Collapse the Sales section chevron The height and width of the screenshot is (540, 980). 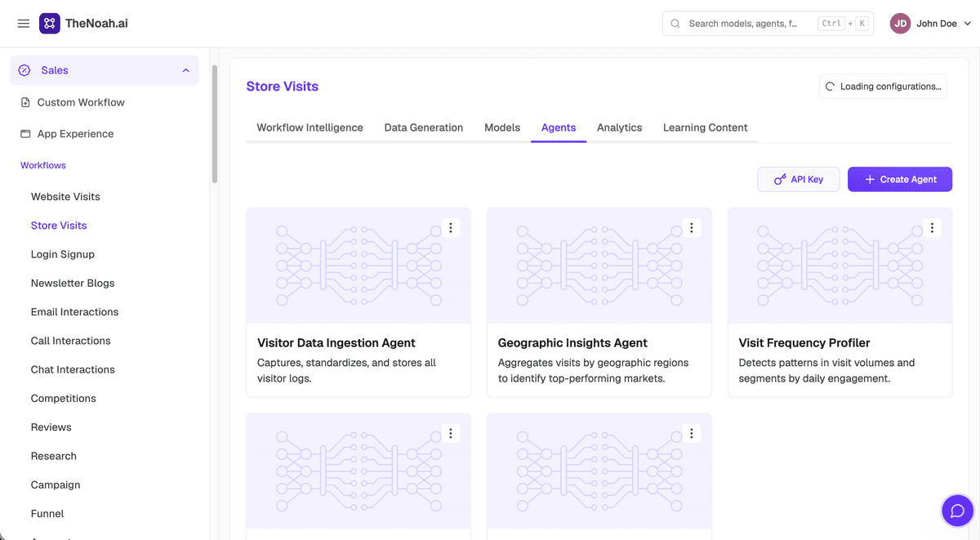(x=186, y=70)
